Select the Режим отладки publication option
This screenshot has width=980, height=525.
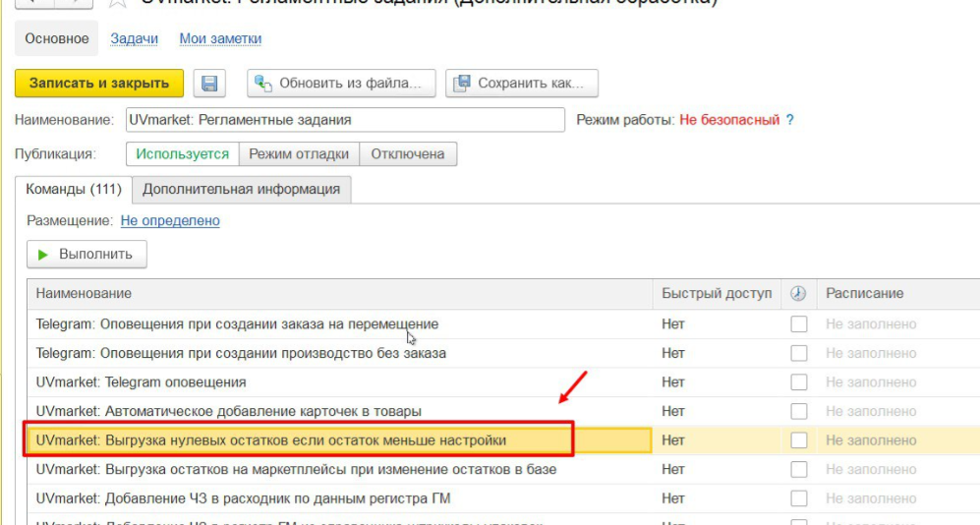tap(299, 154)
